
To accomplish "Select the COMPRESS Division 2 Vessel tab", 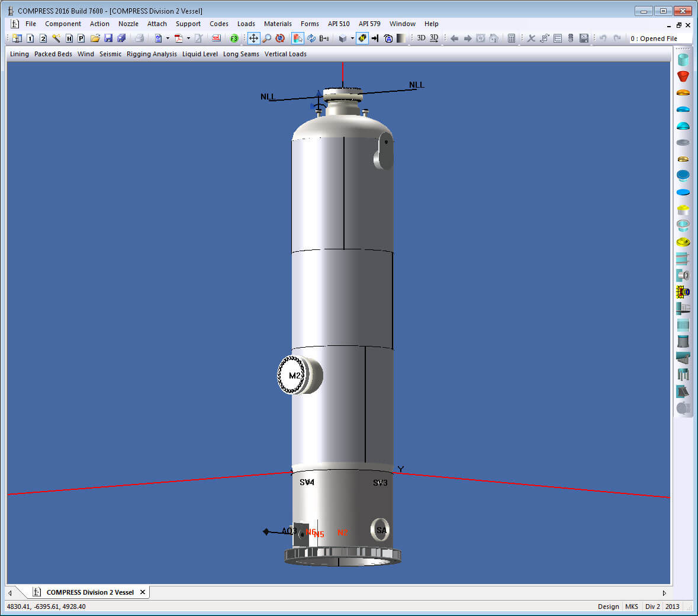I will [88, 592].
